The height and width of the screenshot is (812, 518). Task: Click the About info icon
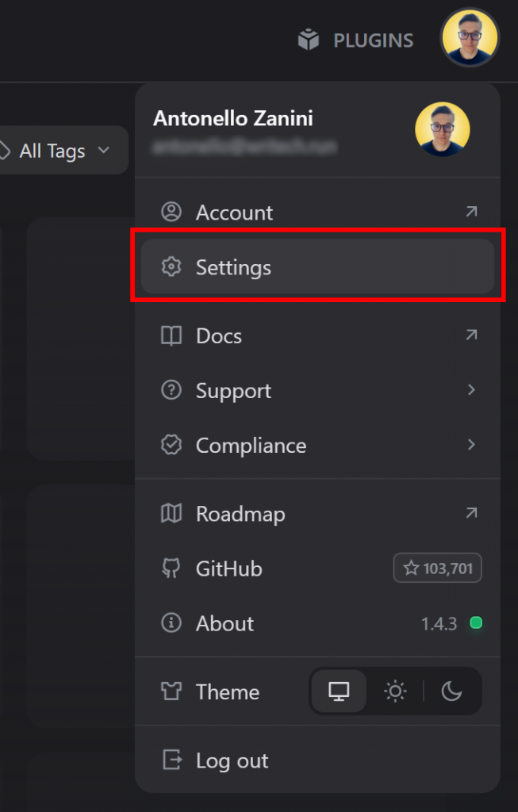pyautogui.click(x=171, y=623)
